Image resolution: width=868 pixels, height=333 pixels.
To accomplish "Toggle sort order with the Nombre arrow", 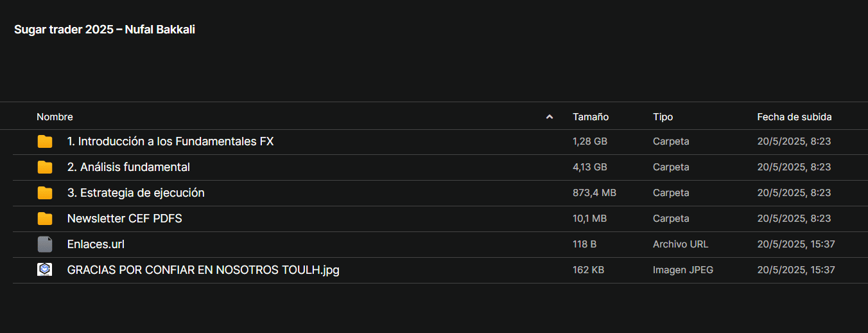I will (x=550, y=117).
